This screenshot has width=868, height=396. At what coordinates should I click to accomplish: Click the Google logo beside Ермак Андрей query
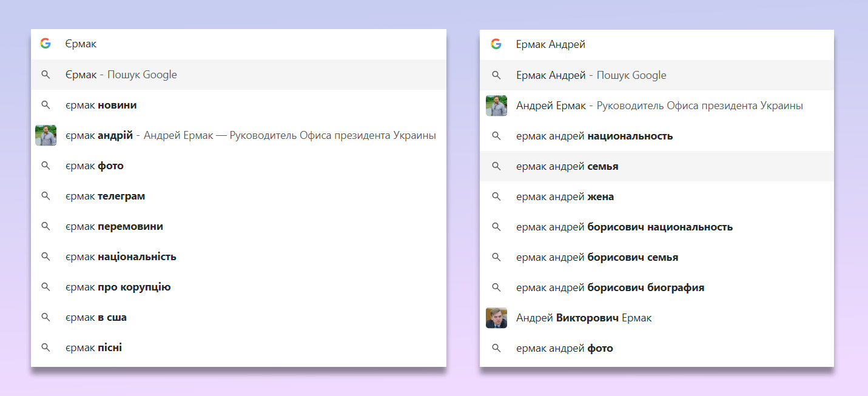point(496,44)
